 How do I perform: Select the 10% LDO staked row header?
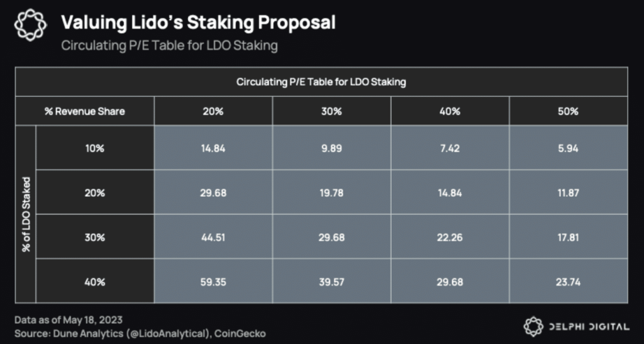(96, 148)
